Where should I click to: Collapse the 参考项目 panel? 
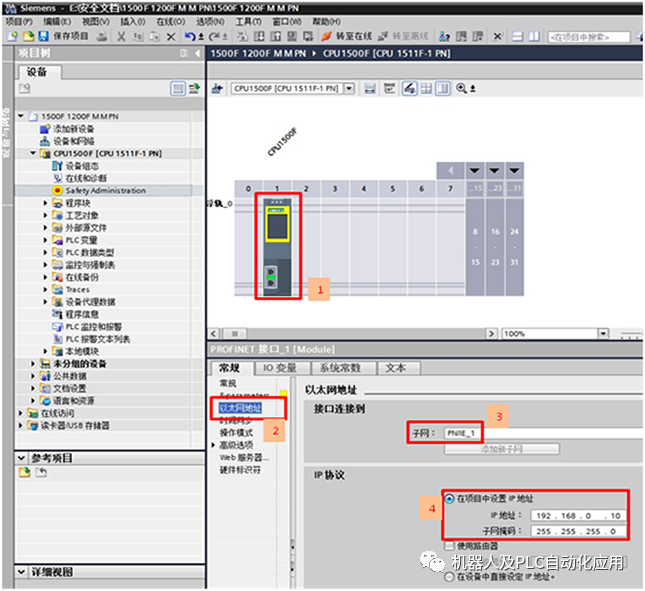pyautogui.click(x=21, y=458)
